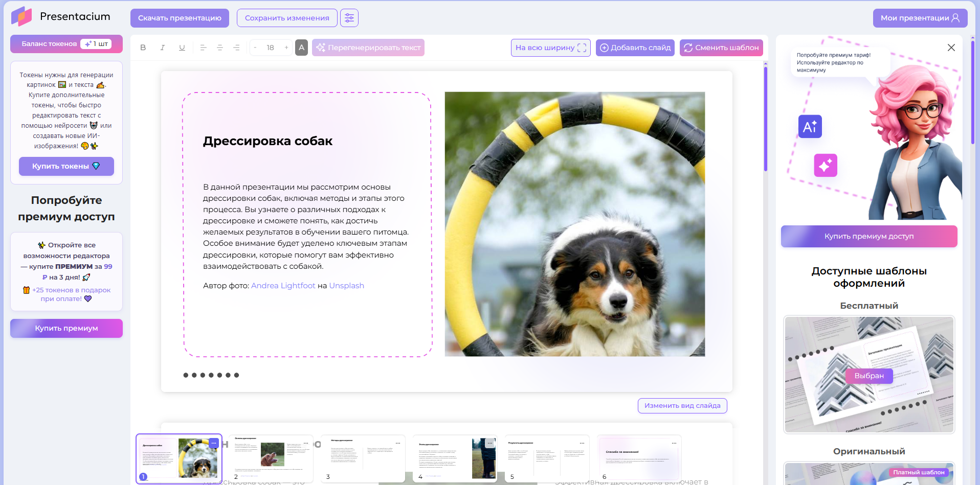The width and height of the screenshot is (980, 485).
Task: Close the premium promo panel
Action: tap(951, 48)
